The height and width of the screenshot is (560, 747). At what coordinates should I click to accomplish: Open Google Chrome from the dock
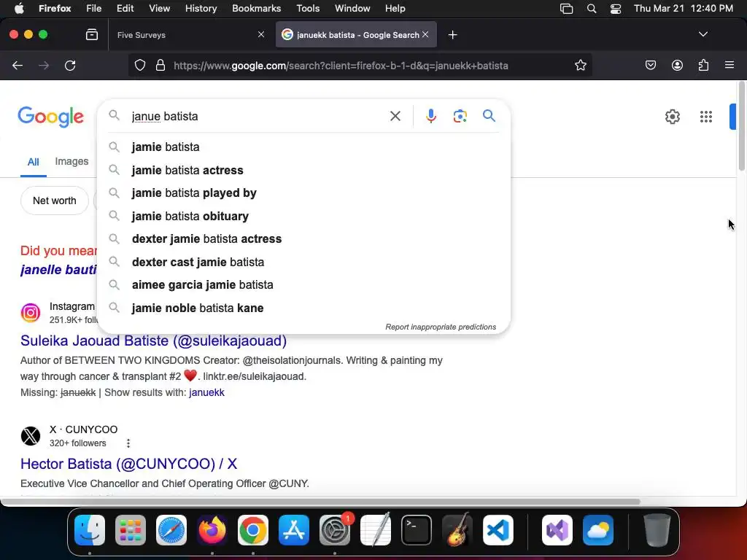[253, 530]
